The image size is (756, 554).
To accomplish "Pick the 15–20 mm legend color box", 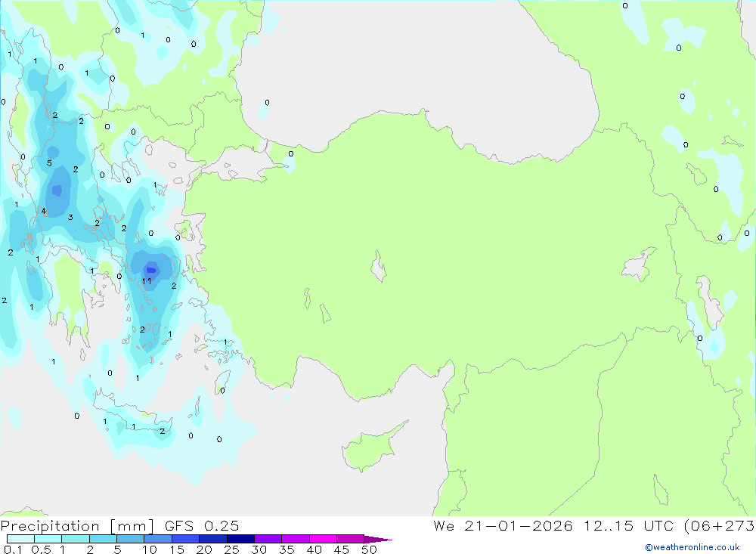I will point(186,539).
